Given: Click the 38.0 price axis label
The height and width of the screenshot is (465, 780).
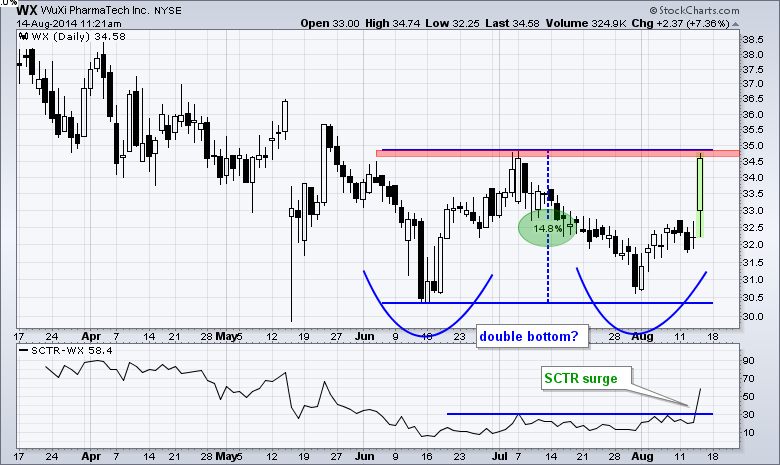Looking at the screenshot, I should coord(753,55).
